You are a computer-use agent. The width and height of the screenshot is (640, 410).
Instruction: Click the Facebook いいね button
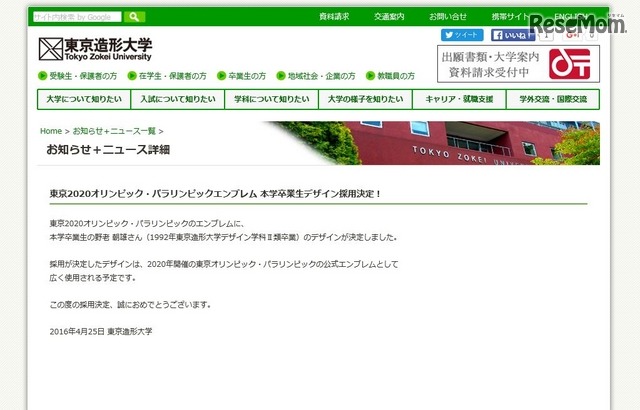[x=514, y=34]
